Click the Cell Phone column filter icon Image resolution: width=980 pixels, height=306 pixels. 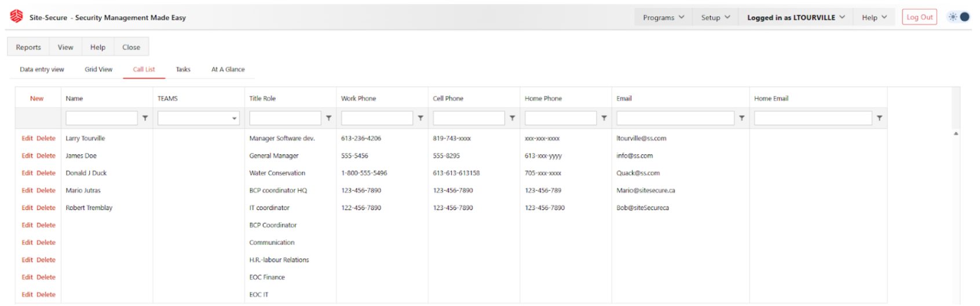pos(512,118)
